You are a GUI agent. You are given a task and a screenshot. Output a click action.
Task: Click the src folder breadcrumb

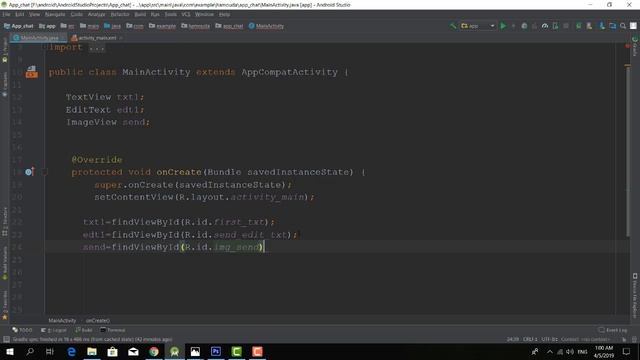point(67,26)
